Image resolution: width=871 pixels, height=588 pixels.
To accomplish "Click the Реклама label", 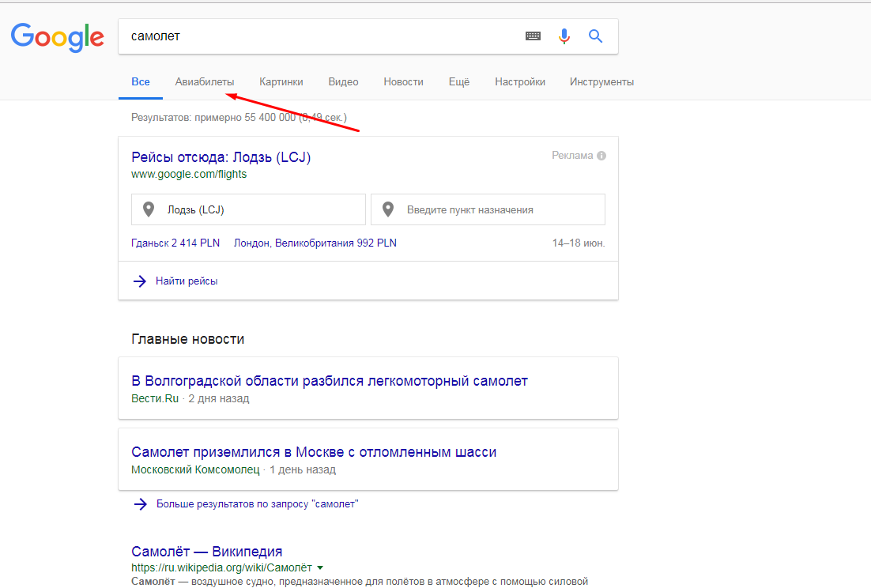I will (x=572, y=156).
